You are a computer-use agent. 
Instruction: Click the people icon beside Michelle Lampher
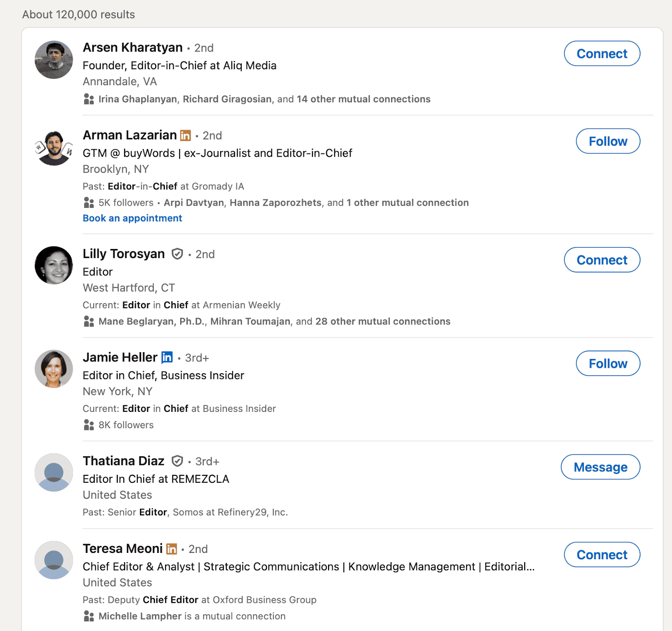[89, 616]
